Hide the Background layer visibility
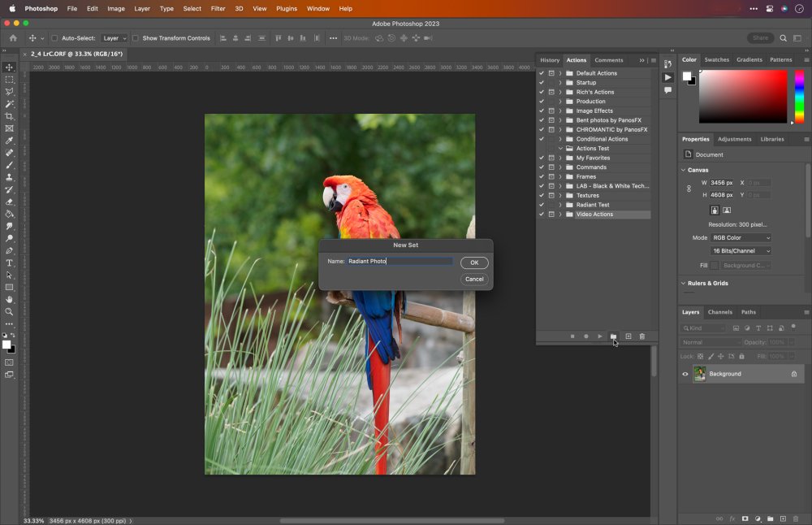The width and height of the screenshot is (812, 525). (x=685, y=374)
